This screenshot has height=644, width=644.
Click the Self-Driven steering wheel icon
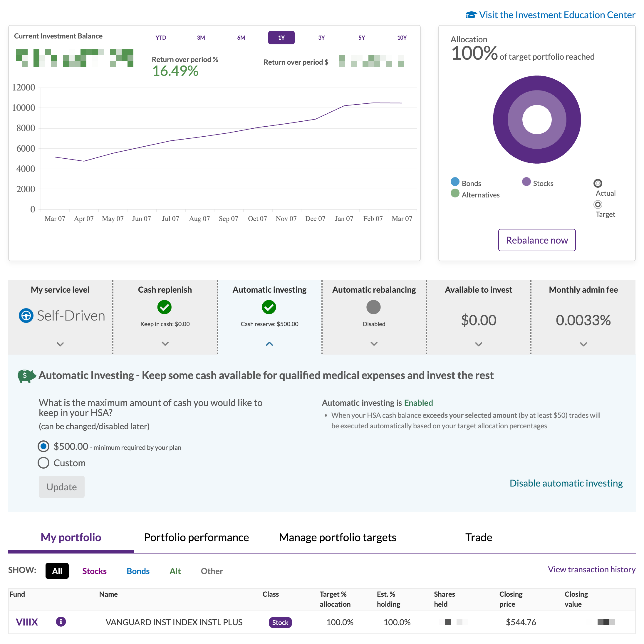click(26, 315)
